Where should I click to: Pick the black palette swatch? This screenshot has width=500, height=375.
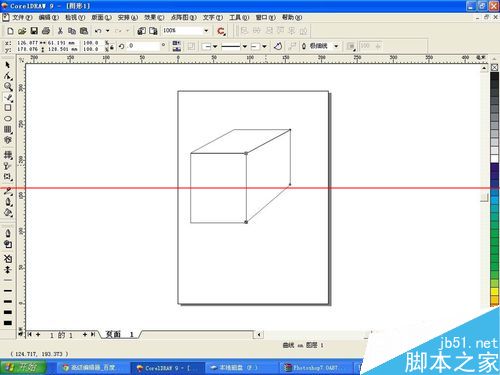[494, 76]
